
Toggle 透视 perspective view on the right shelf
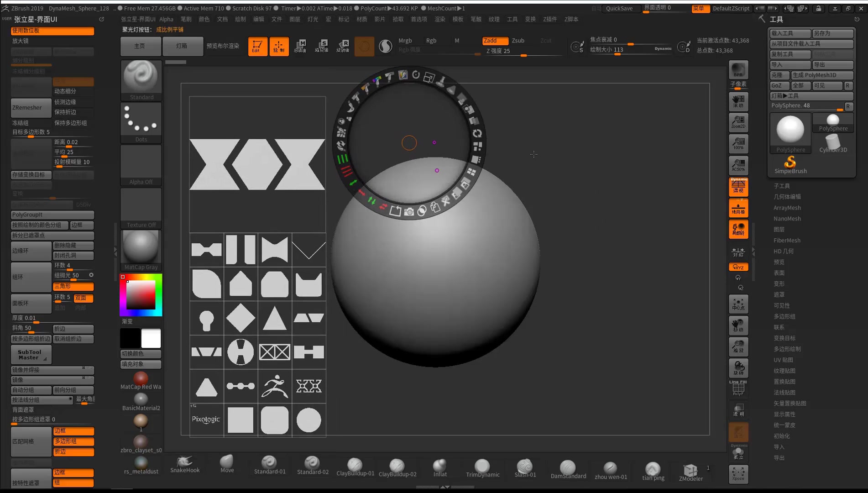[x=738, y=187]
